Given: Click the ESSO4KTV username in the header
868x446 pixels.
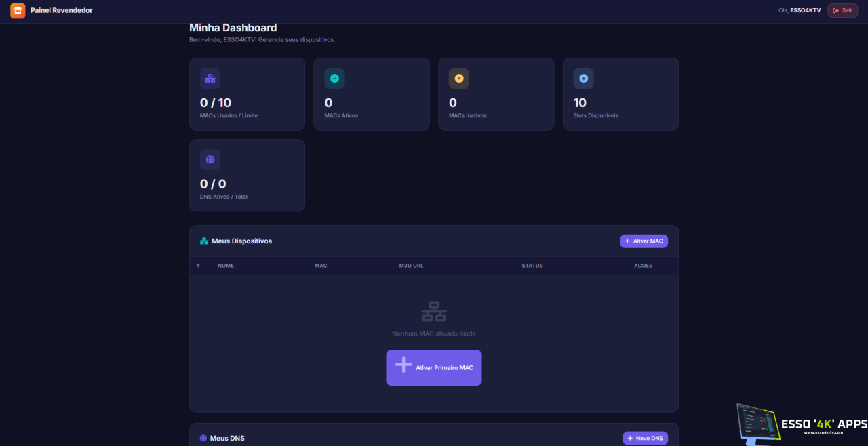Looking at the screenshot, I should coord(806,10).
